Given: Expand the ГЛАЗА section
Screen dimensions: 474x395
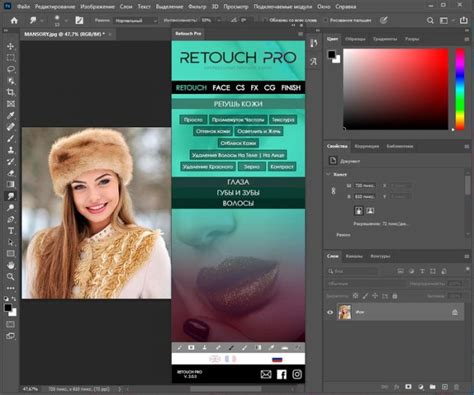Looking at the screenshot, I should tap(238, 182).
